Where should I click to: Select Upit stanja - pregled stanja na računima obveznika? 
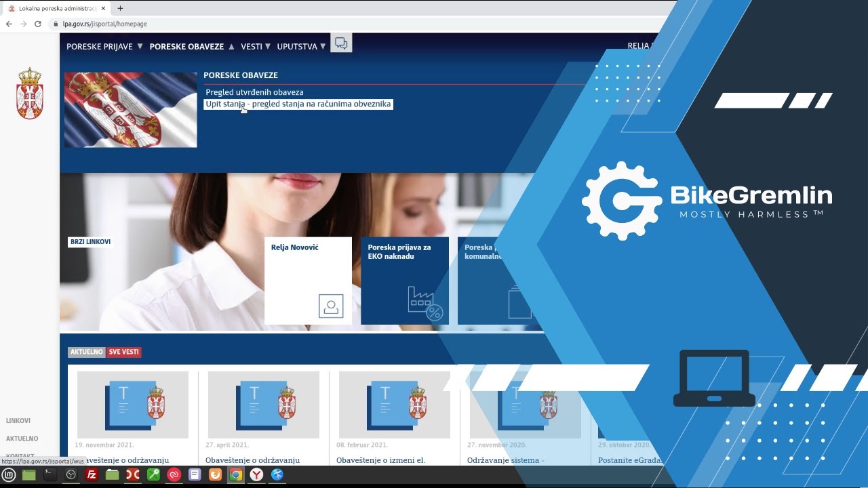(298, 104)
